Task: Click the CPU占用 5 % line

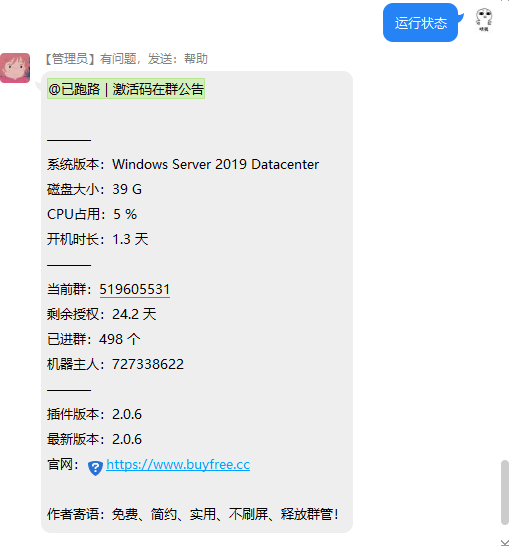Action: tap(92, 214)
